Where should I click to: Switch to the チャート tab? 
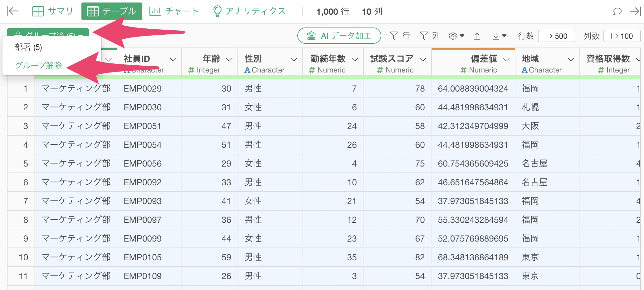pyautogui.click(x=174, y=12)
